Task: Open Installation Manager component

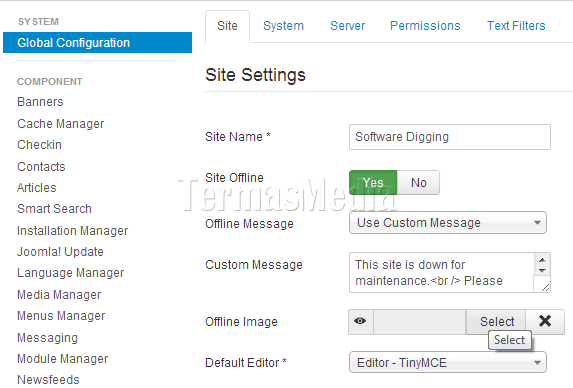Action: [72, 231]
